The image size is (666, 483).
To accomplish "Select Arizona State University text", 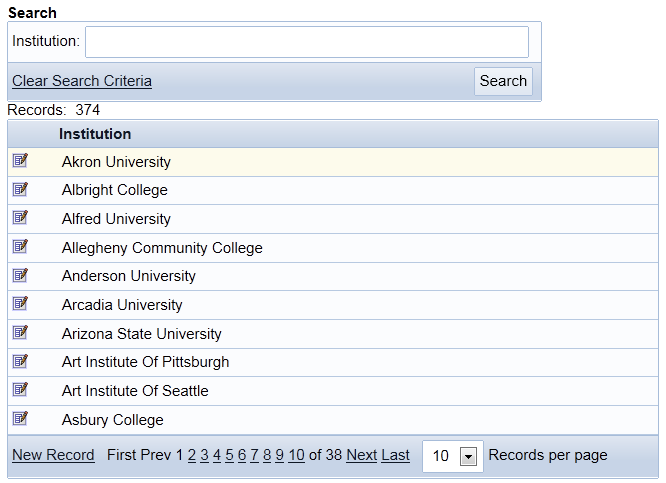I will pos(141,334).
